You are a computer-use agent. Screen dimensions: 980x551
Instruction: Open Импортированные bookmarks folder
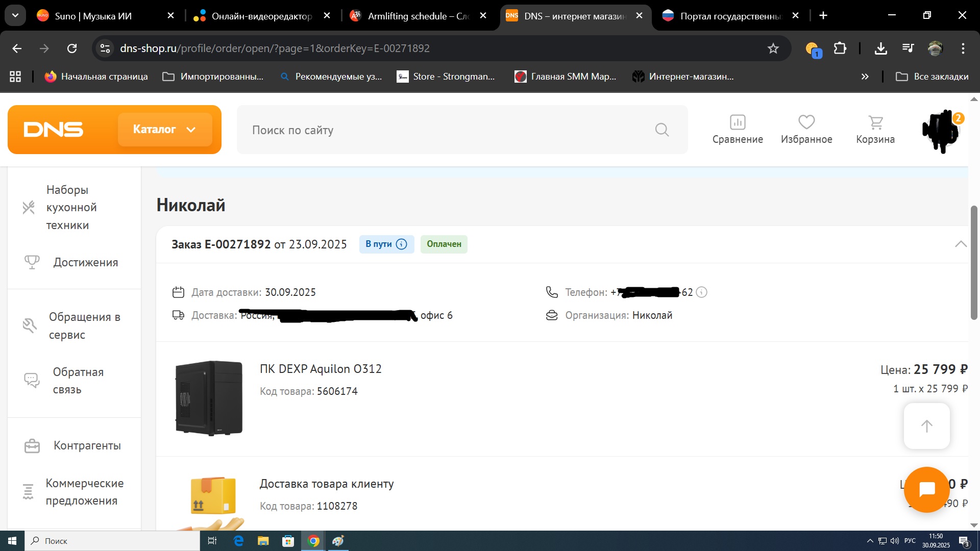(213, 77)
